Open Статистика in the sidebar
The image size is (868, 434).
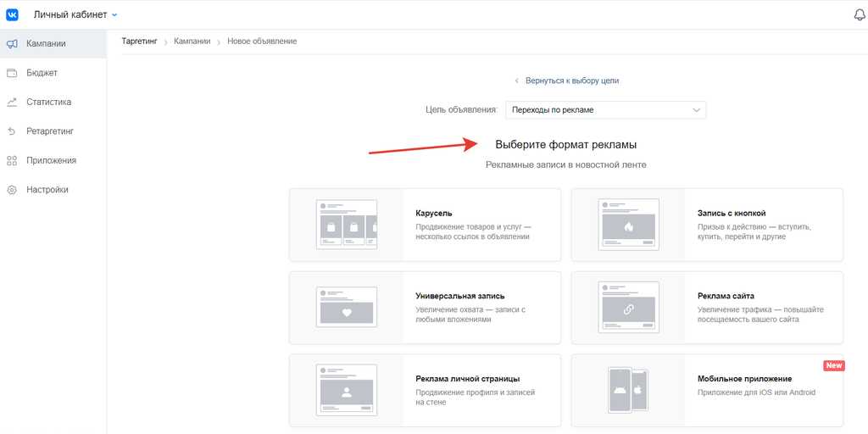coord(48,103)
